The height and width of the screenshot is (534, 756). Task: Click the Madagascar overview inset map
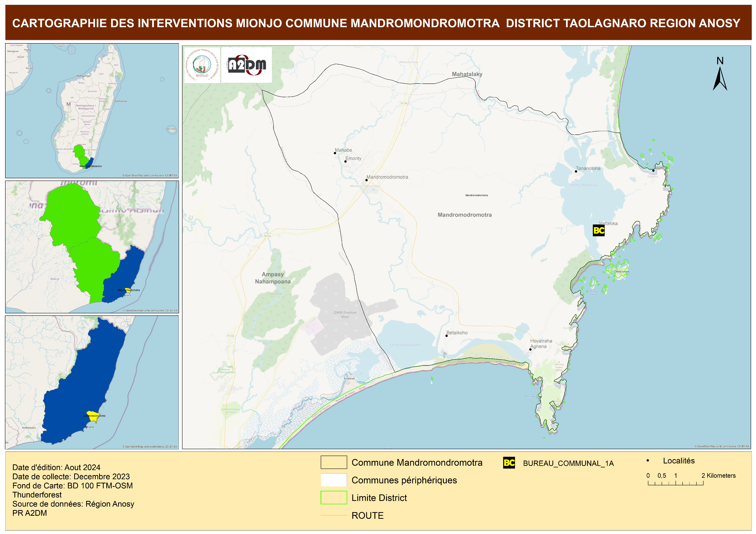point(92,111)
